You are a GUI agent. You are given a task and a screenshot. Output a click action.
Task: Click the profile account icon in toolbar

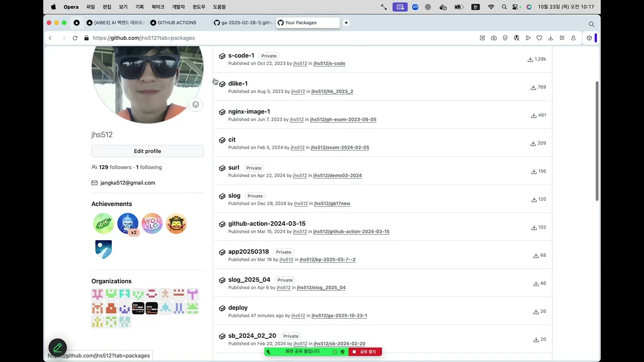point(573,38)
